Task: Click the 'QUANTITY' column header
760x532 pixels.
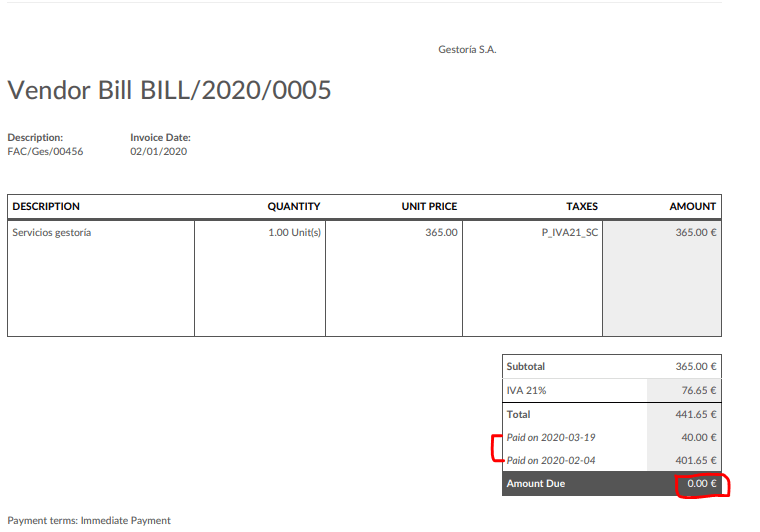Action: point(294,206)
